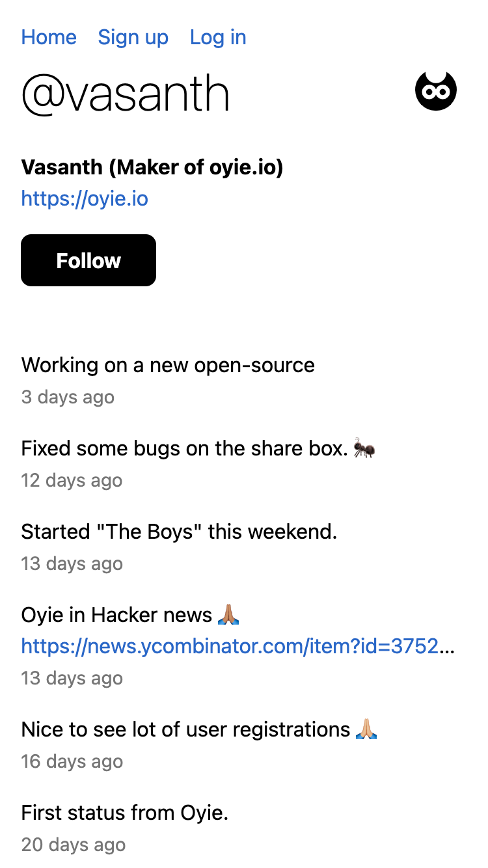Click the ant emoji in share box status
The height and width of the screenshot is (868, 488).
point(364,448)
